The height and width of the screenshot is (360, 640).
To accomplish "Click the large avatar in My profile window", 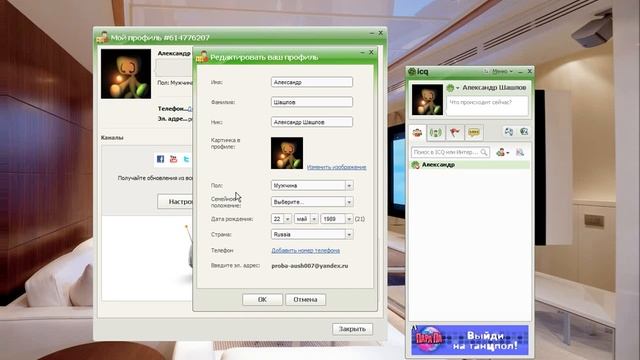I will (126, 74).
